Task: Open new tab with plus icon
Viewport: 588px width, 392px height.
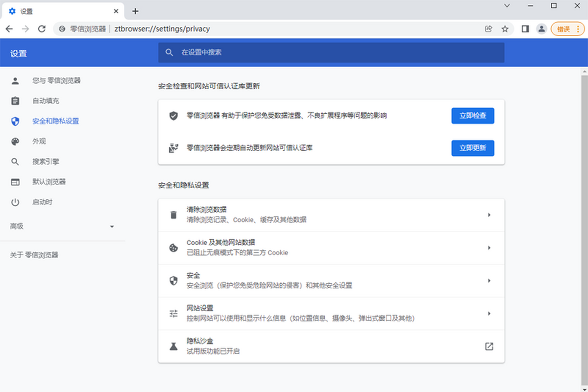Action: 136,11
